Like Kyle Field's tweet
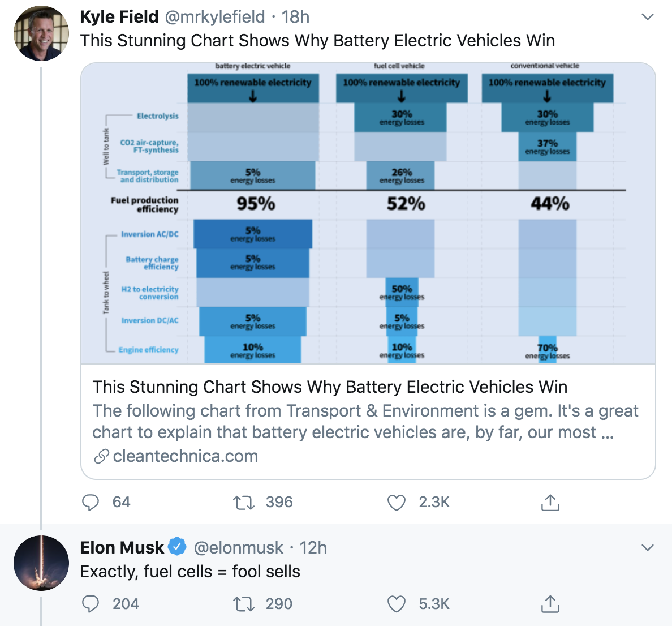Image resolution: width=672 pixels, height=626 pixels. click(397, 502)
